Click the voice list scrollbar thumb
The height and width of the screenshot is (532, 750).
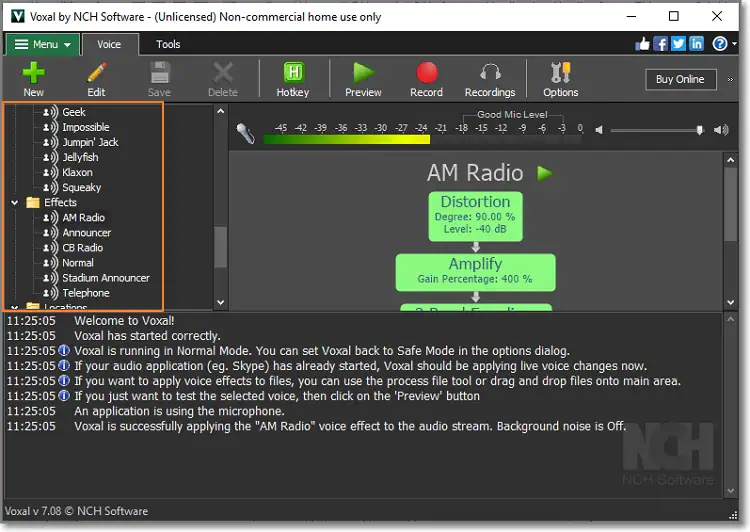pyautogui.click(x=221, y=247)
